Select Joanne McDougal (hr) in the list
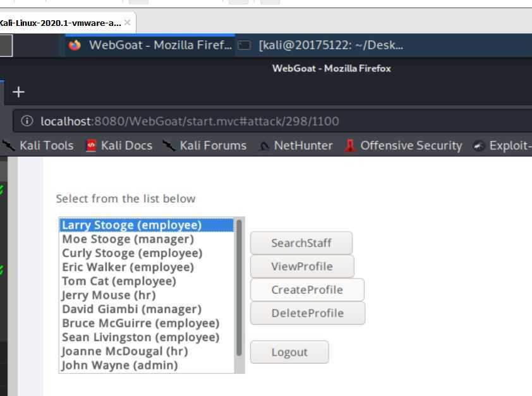 pos(147,351)
